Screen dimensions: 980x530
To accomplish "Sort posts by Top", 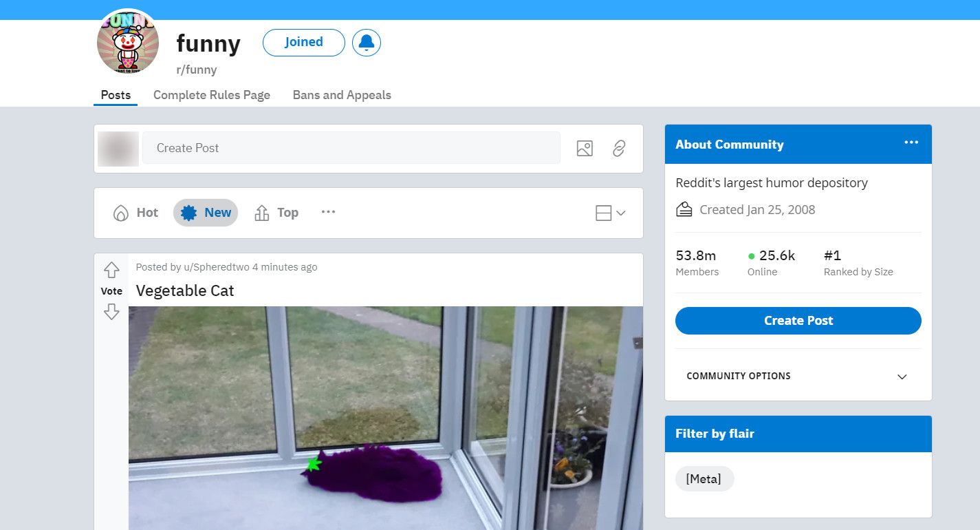I will [x=276, y=213].
